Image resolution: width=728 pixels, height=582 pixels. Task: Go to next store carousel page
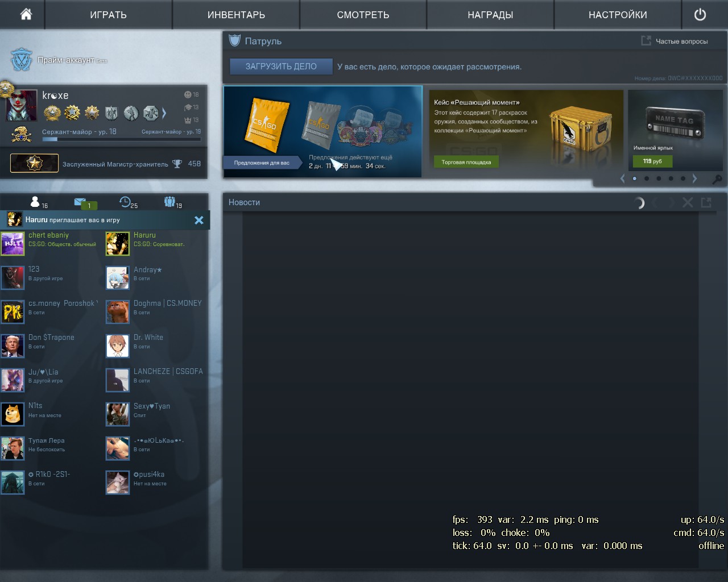(x=694, y=178)
